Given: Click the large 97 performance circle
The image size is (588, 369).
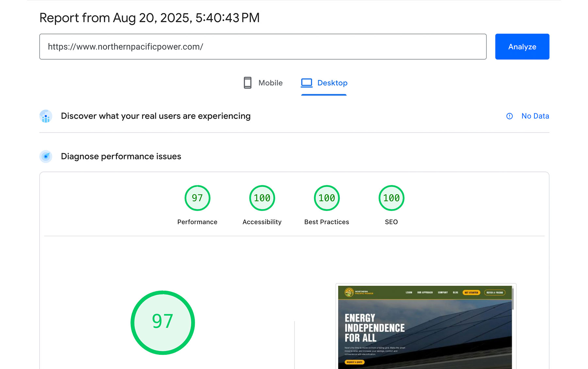Looking at the screenshot, I should pos(163,322).
